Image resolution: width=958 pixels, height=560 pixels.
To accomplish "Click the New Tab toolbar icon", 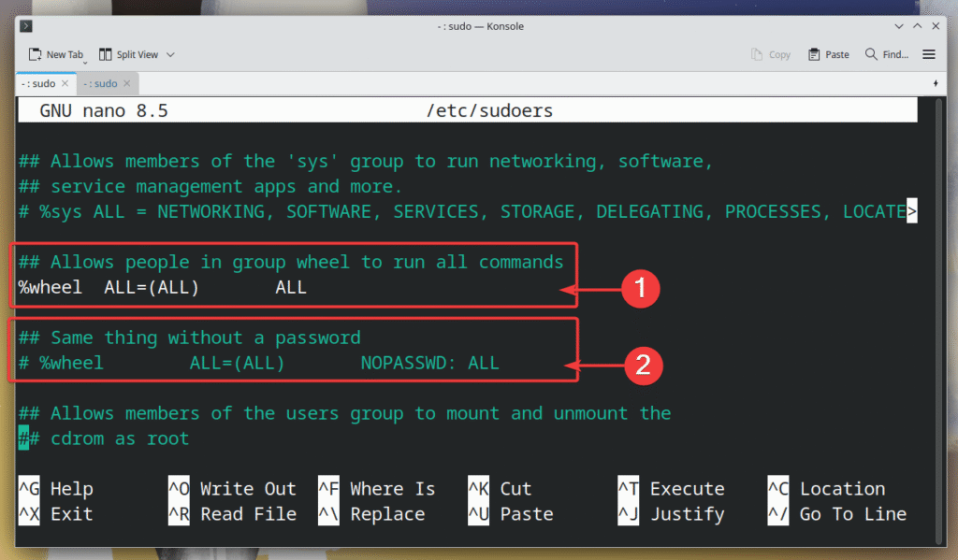I will 35,55.
